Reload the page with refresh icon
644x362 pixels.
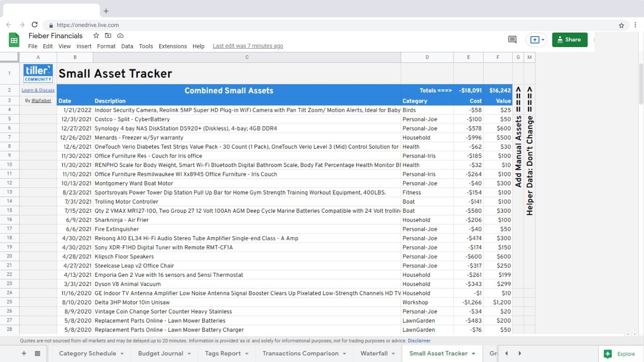35,25
